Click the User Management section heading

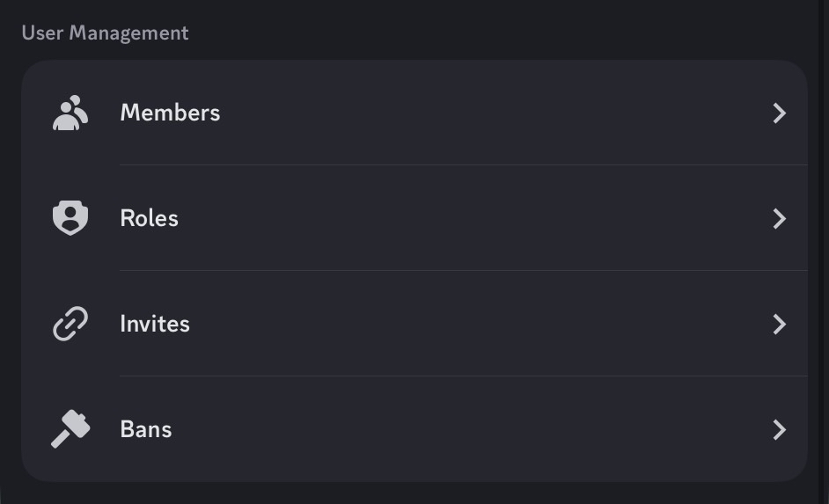point(105,33)
